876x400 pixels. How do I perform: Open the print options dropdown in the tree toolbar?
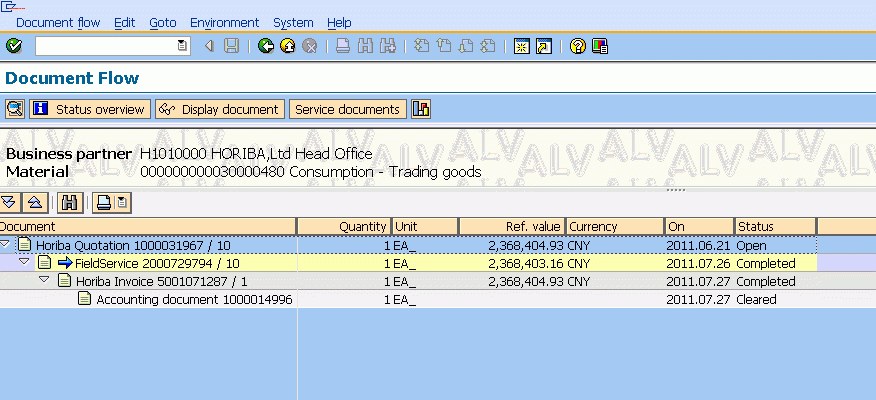122,202
